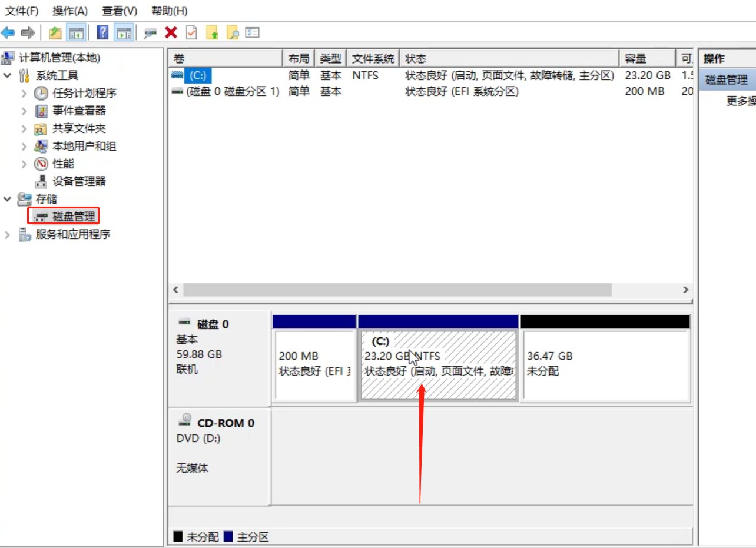Screen dimensions: 756x548
Task: Click the blue Help question mark icon
Action: coord(102,32)
